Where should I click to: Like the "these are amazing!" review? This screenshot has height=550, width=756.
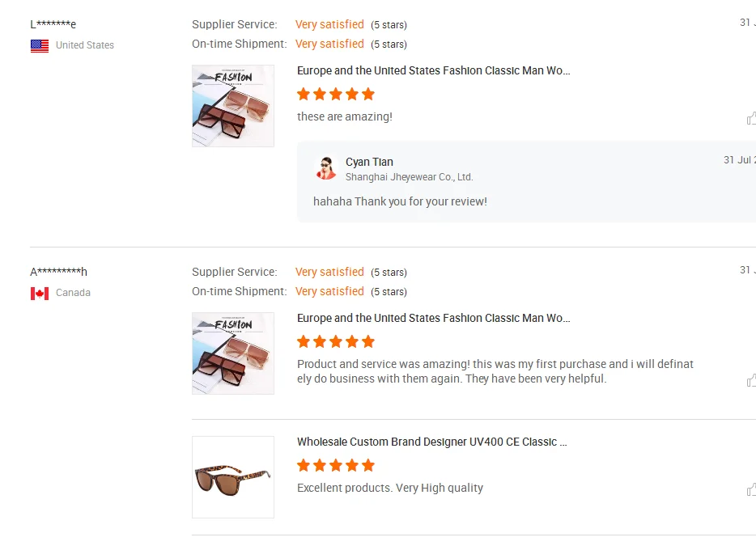(x=750, y=119)
